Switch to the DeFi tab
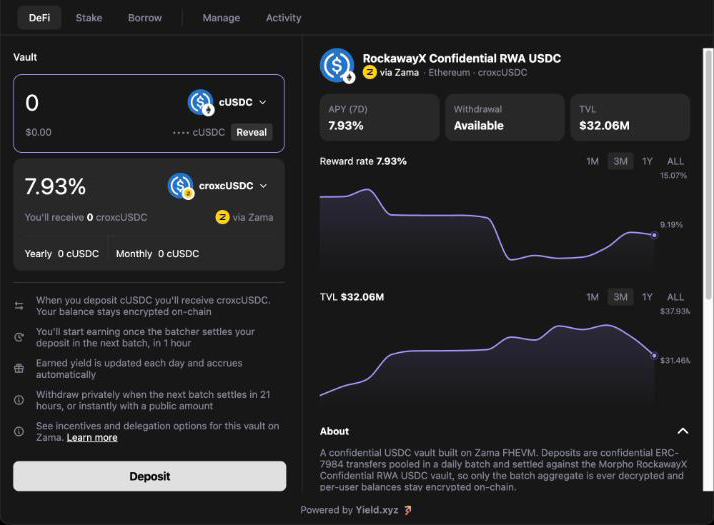The height and width of the screenshot is (525, 714). pyautogui.click(x=39, y=18)
